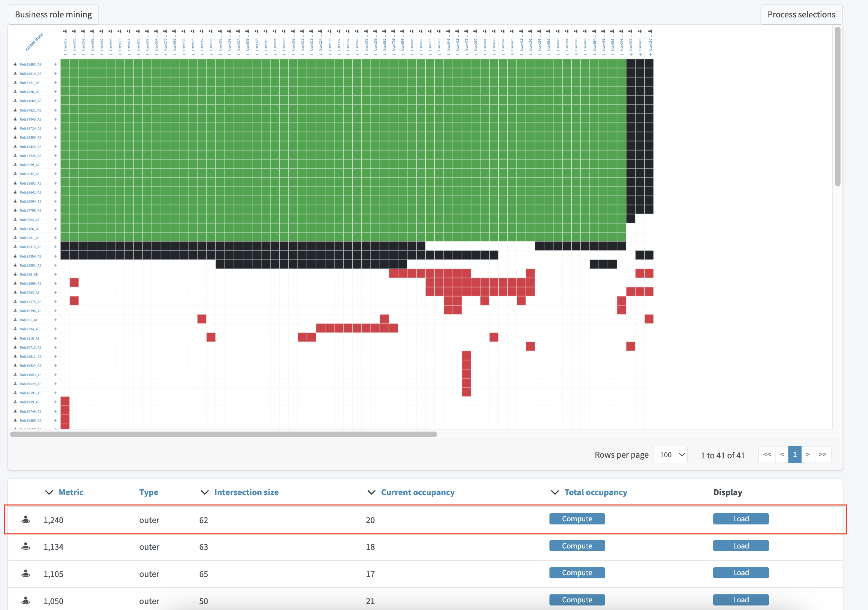868x610 pixels.
Task: Toggle the plus for Role7894_AE row
Action: pyautogui.click(x=56, y=329)
